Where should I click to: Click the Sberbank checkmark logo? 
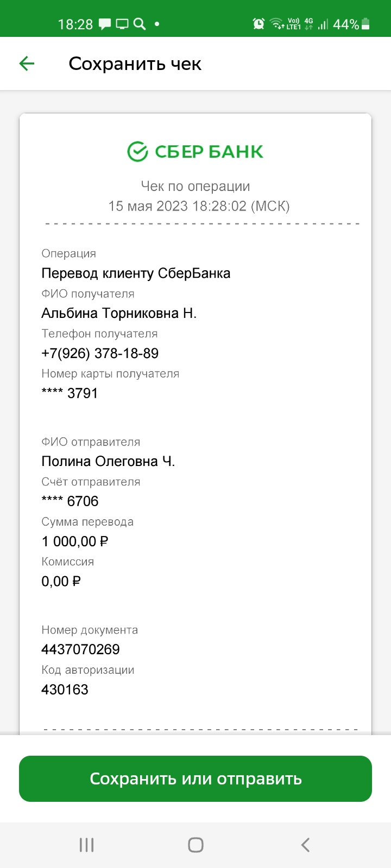point(137,152)
